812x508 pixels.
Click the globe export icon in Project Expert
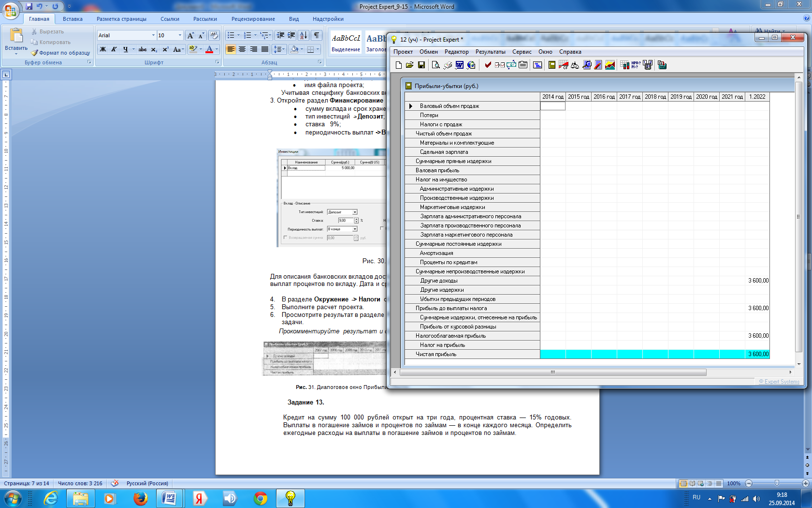[471, 65]
